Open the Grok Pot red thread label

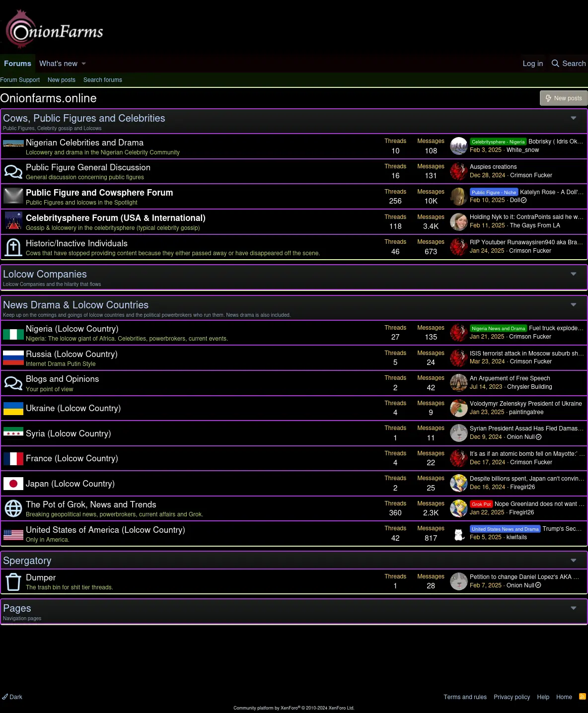coord(481,504)
